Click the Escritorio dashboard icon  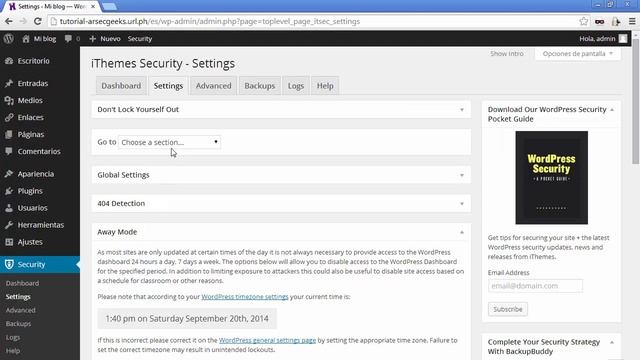[x=9, y=61]
